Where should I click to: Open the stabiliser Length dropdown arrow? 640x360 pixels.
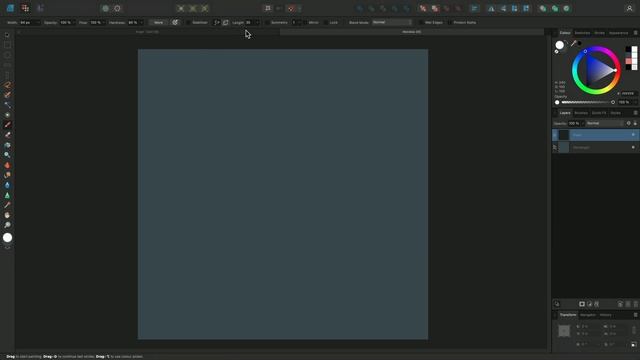257,22
